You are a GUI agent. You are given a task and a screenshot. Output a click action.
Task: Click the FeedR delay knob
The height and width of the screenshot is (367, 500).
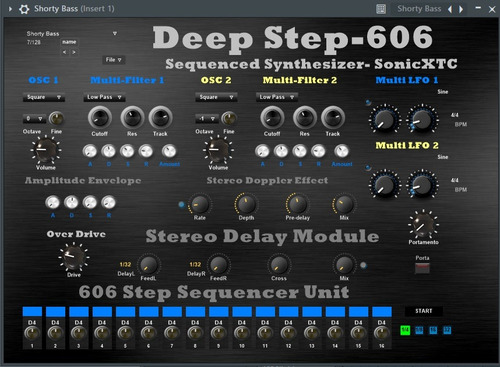pyautogui.click(x=218, y=265)
